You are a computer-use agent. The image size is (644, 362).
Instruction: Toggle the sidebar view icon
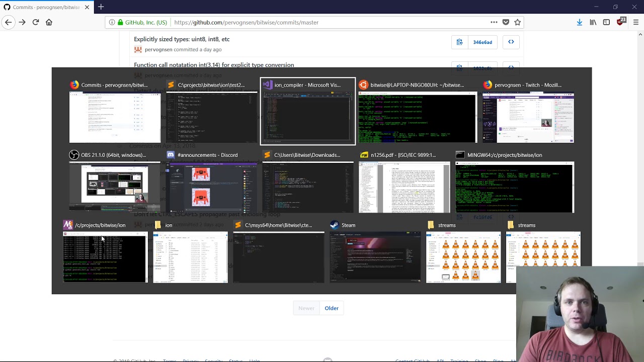tap(607, 22)
